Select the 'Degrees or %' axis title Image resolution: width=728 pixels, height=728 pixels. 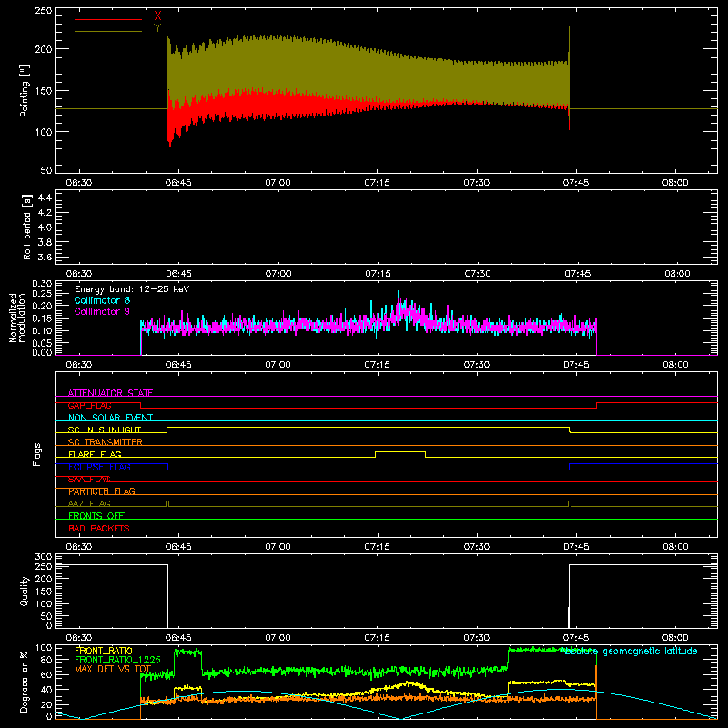pos(25,682)
